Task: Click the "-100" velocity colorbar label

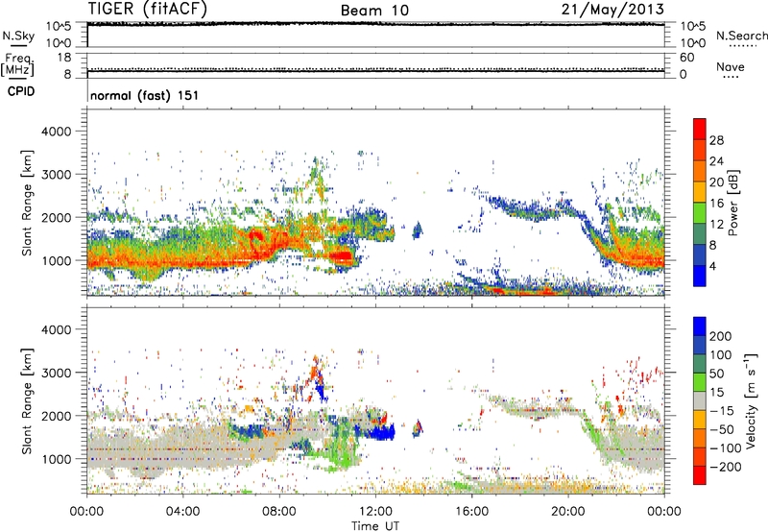Action: click(725, 448)
